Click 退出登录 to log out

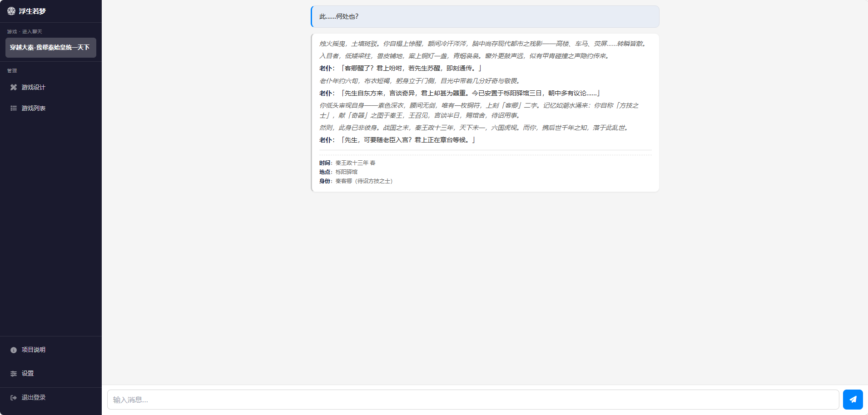(33, 397)
